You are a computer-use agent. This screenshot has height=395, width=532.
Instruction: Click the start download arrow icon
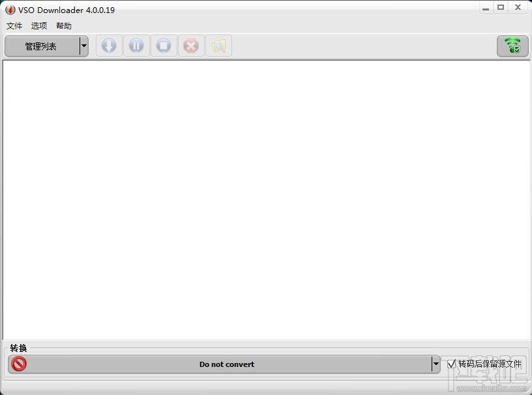tap(109, 46)
